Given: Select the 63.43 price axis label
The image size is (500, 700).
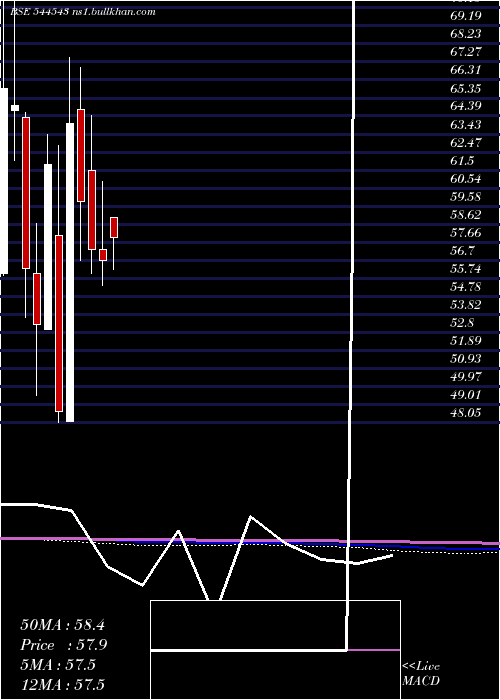Looking at the screenshot, I should tap(466, 125).
